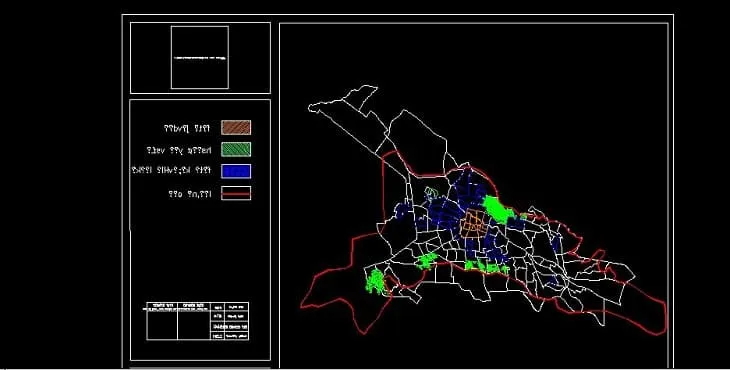Select the green hatched legend swatch

[236, 149]
